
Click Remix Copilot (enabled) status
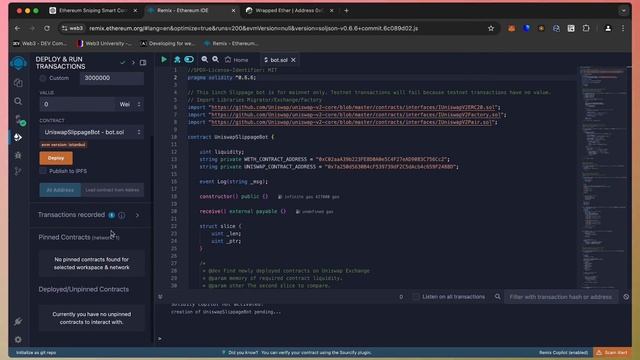click(563, 352)
